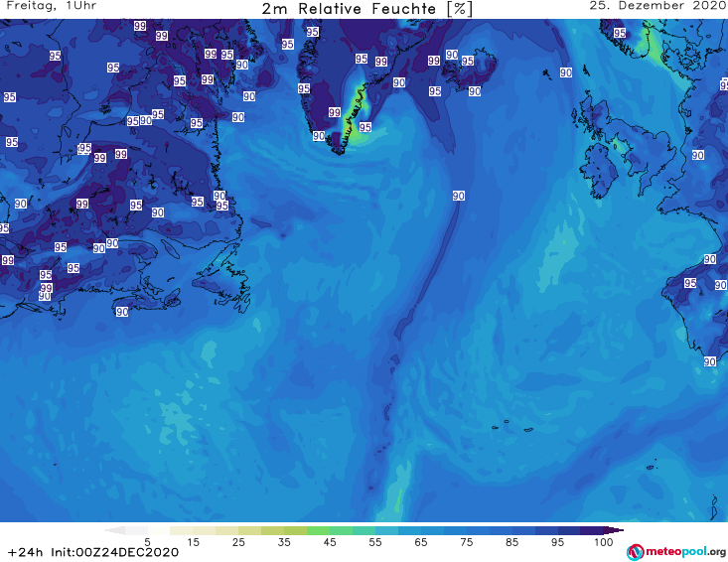
Task: Click the legend tick value 55
Action: (x=375, y=542)
